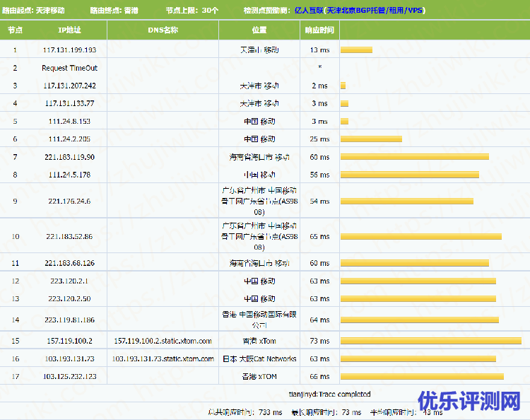This screenshot has width=530, height=420.
Task: Click DNS name 103.193.131.73.static.xtom.com
Action: pyautogui.click(x=163, y=358)
